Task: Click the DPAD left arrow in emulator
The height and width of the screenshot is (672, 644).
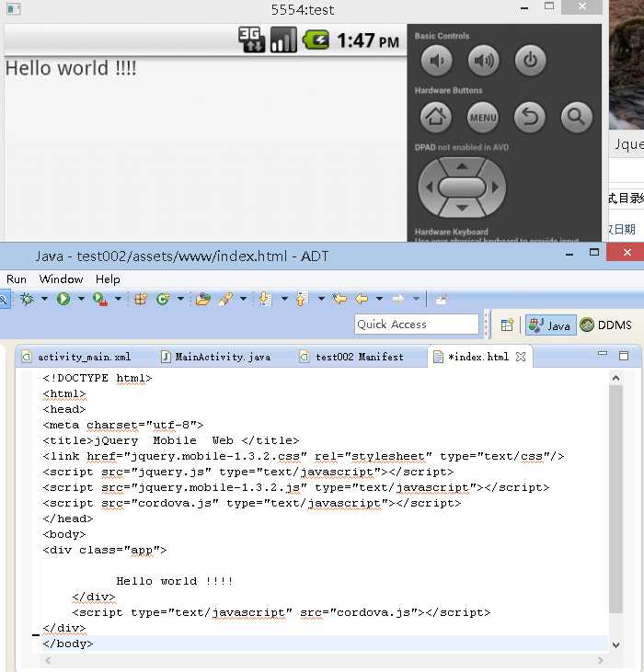Action: click(x=430, y=188)
